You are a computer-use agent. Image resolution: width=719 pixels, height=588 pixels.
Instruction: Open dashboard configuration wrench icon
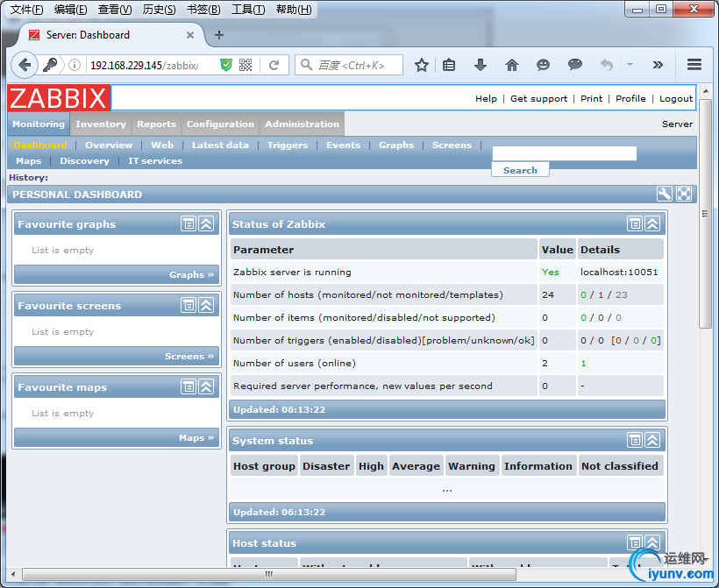664,195
